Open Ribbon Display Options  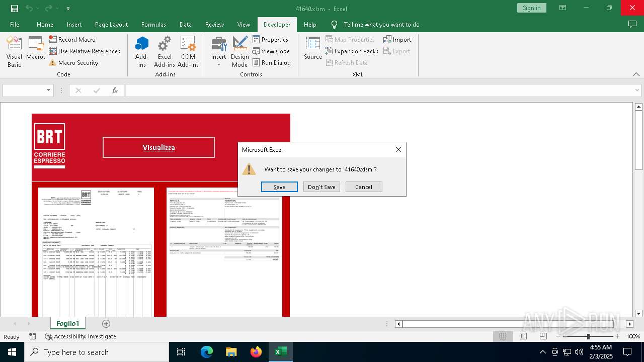[x=562, y=8]
